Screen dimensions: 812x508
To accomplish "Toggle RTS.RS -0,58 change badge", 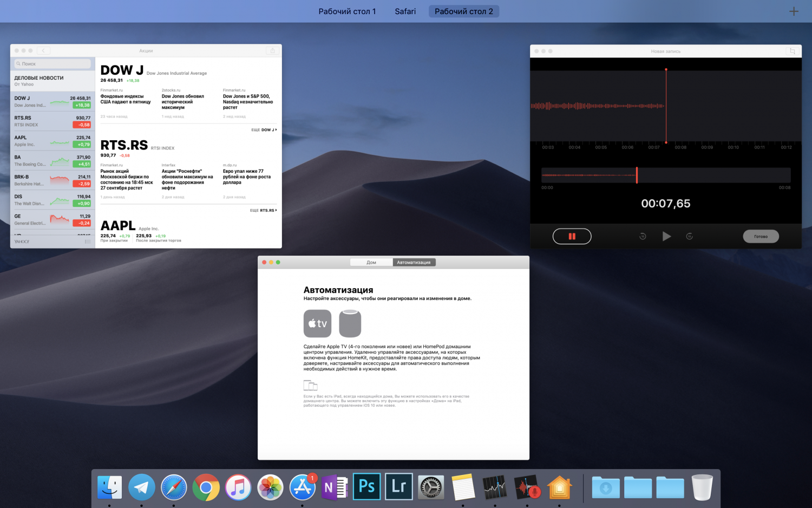I will pyautogui.click(x=82, y=125).
